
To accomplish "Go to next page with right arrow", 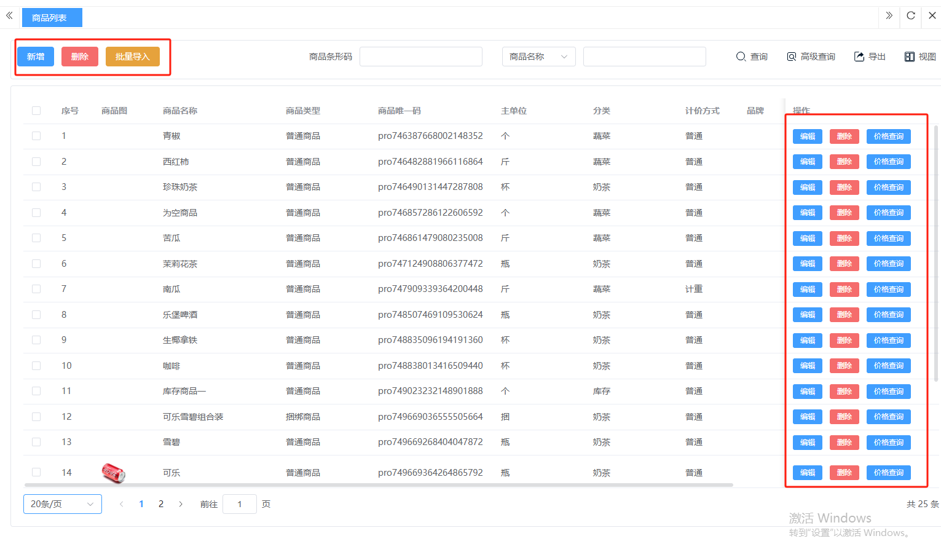I will click(181, 504).
